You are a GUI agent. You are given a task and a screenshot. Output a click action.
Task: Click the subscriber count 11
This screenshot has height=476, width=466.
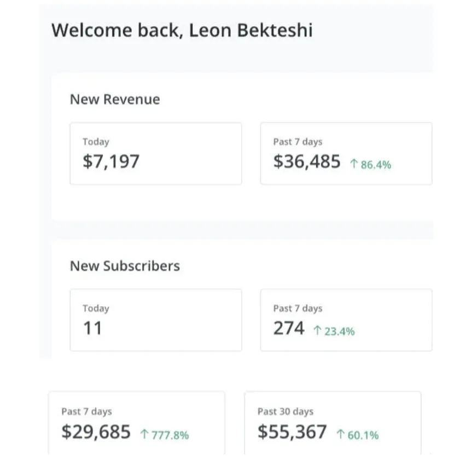tap(92, 328)
